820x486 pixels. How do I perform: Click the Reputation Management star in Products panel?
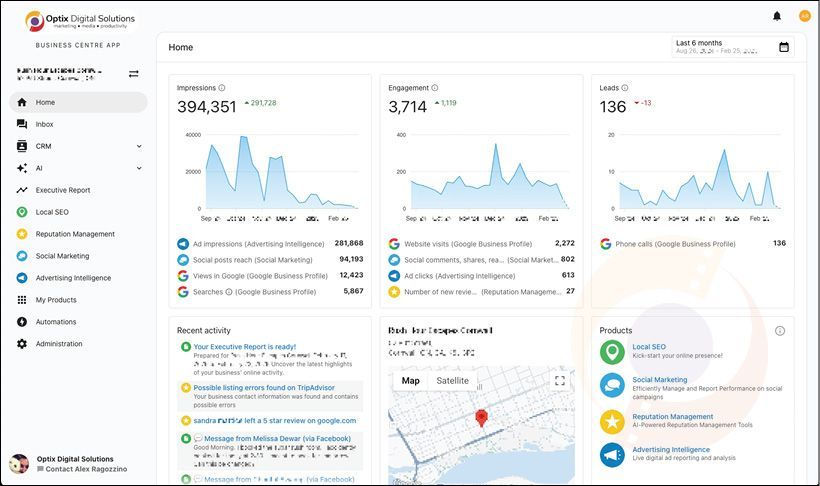[612, 422]
